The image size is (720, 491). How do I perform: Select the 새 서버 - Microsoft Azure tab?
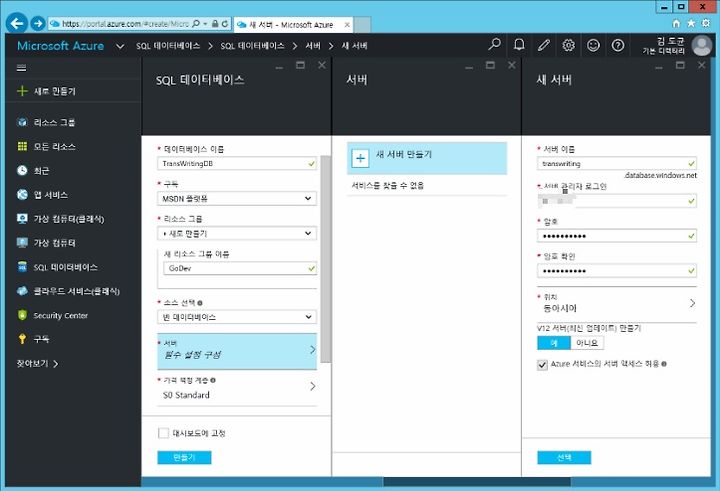coord(293,24)
